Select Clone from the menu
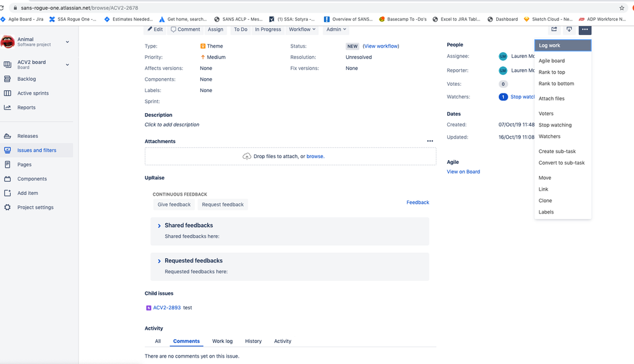This screenshot has height=364, width=634. 562,201
